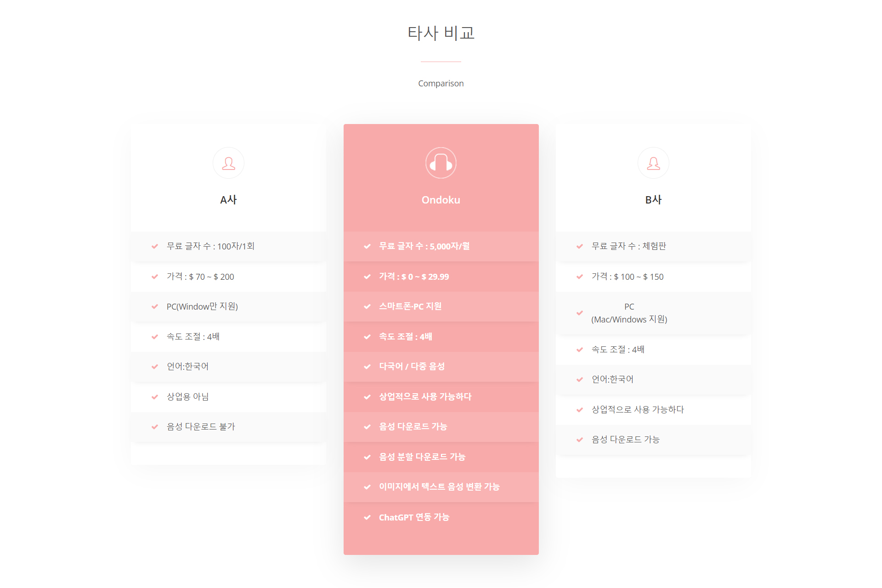Screen dimensions: 882x588
Task: Click the Comparison subtitle text
Action: click(x=441, y=83)
